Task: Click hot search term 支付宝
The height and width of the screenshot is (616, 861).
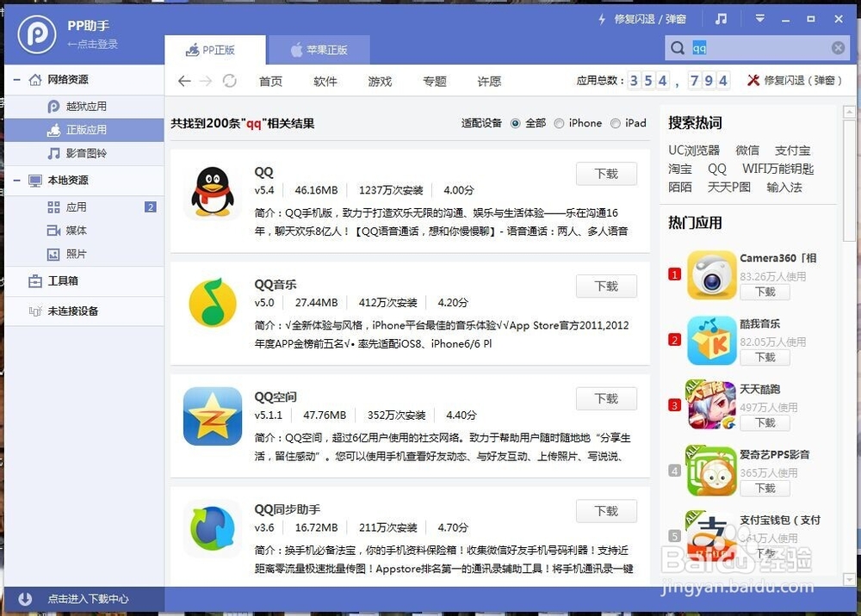Action: 792,151
